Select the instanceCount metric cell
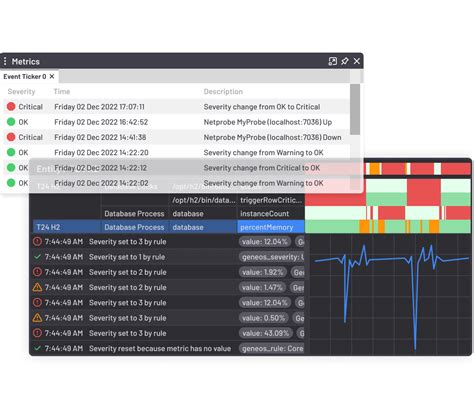The width and height of the screenshot is (474, 407). [271, 214]
